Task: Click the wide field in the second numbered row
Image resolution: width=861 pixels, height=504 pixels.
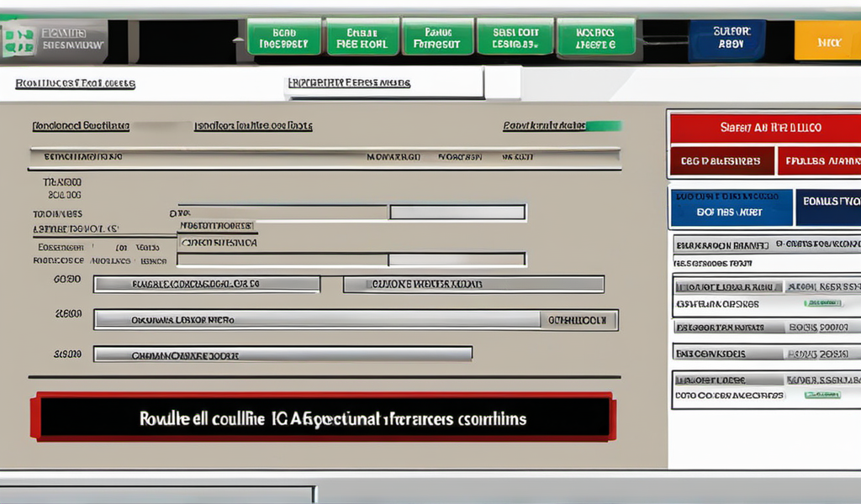Action: click(317, 319)
